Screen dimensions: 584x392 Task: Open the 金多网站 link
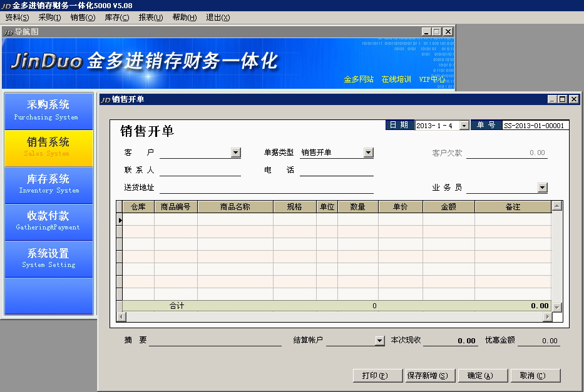[x=359, y=79]
